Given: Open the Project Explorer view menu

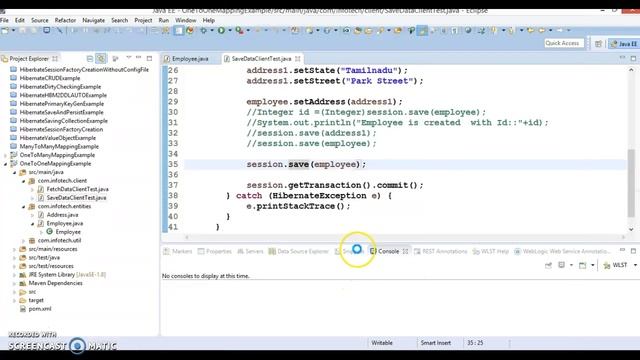Looking at the screenshot, I should point(129,58).
